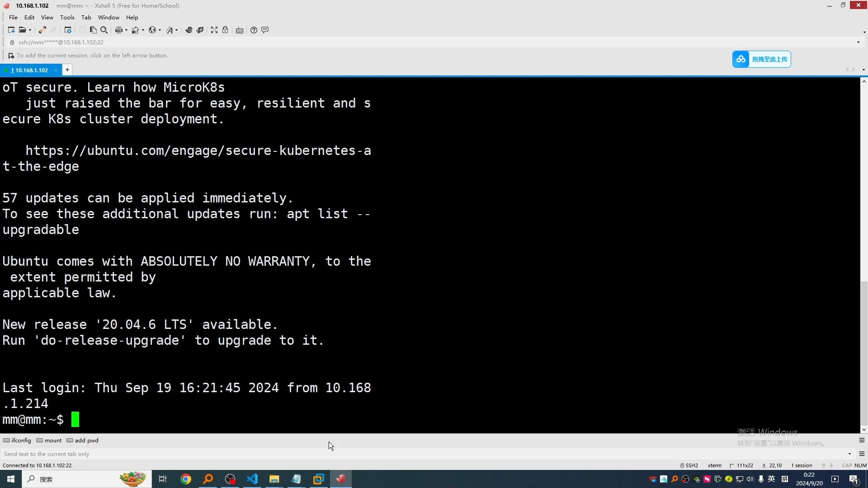Expand the address bar history dropdown
This screenshot has width=868, height=488.
pos(858,42)
